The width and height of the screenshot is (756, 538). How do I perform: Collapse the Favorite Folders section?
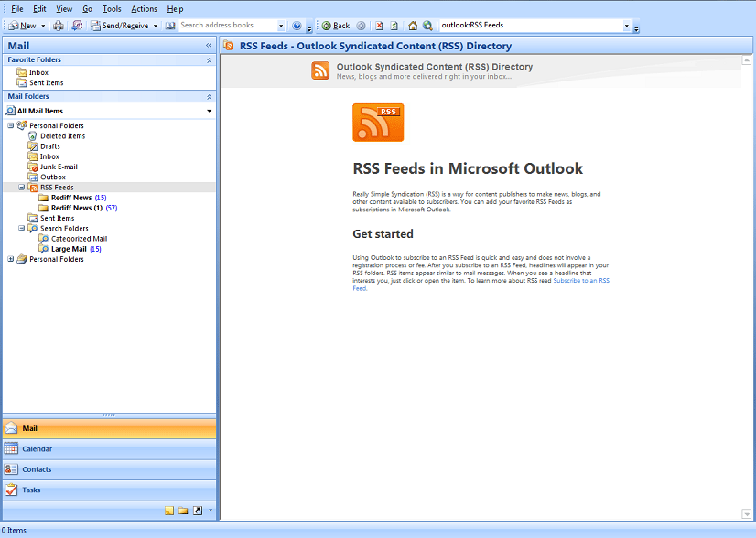click(x=209, y=59)
